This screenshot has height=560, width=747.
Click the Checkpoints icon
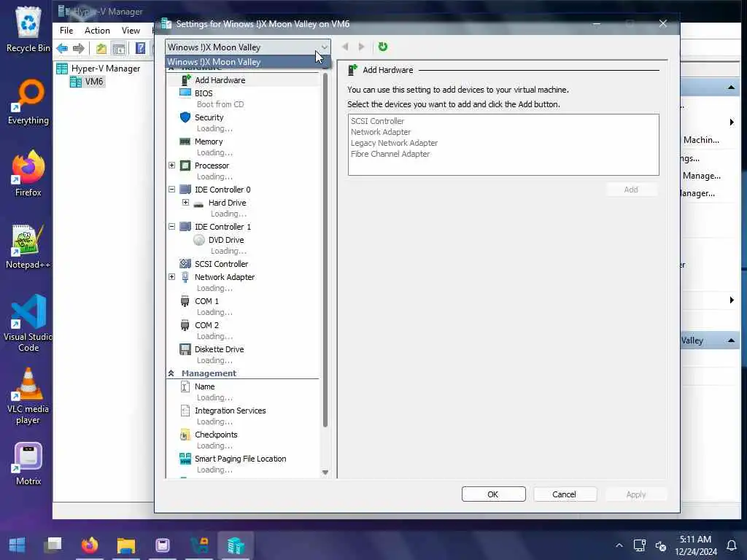[x=185, y=435]
